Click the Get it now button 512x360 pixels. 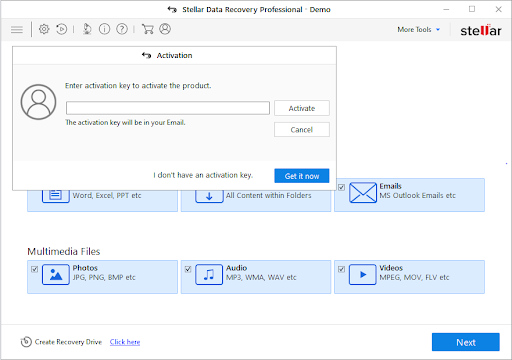(x=302, y=176)
